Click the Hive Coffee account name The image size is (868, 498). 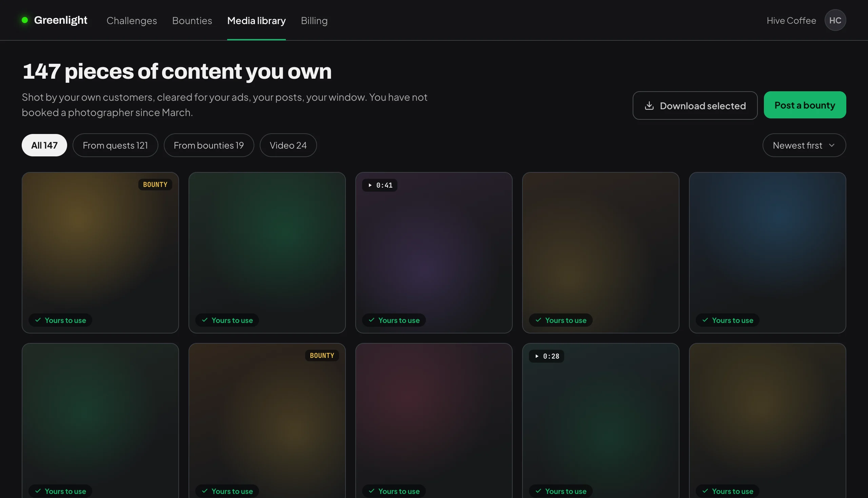[x=791, y=20]
